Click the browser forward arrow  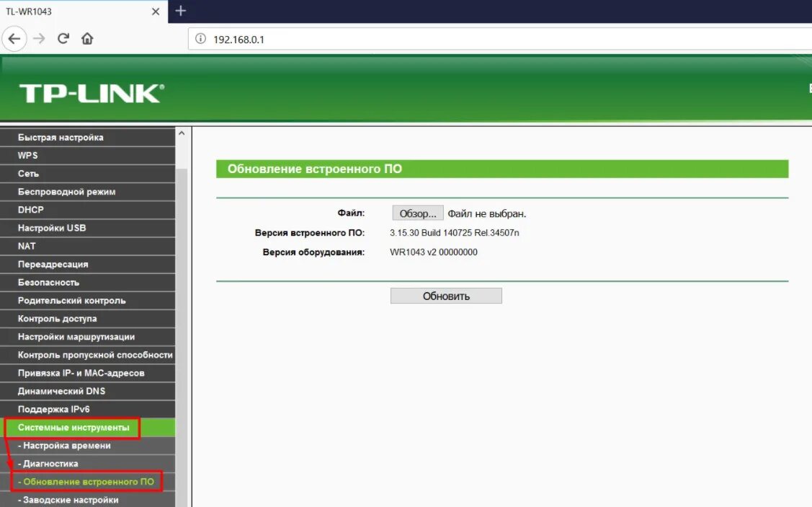40,38
